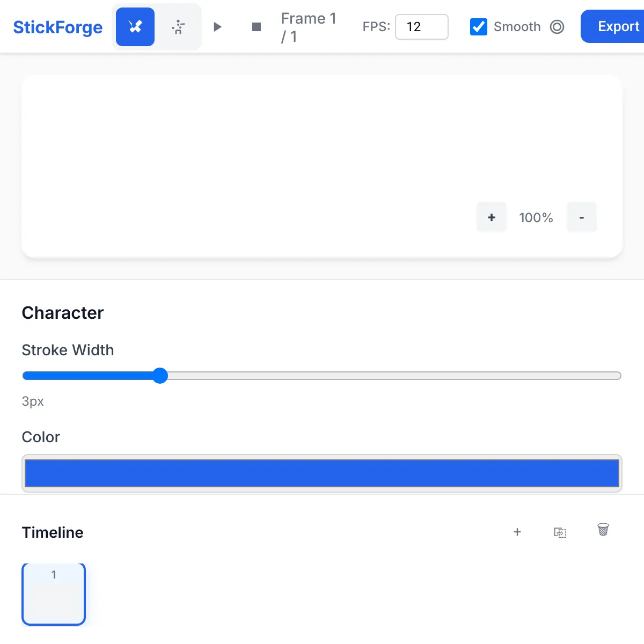Viewport: 644px width, 644px height.
Task: Click the Frame 1 counter display
Action: click(309, 26)
